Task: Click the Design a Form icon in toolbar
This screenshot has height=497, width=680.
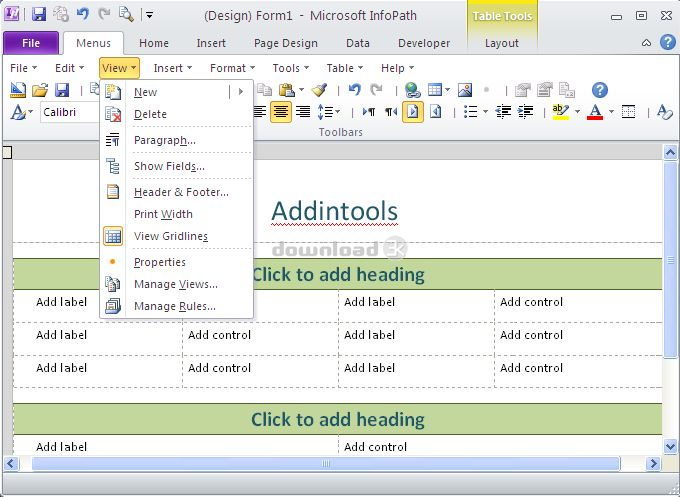Action: tap(18, 90)
